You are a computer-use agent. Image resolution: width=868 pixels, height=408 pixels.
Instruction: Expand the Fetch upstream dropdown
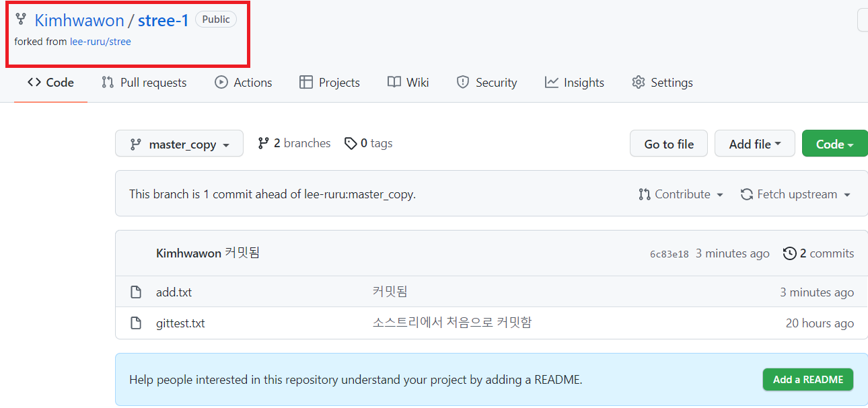pos(795,194)
